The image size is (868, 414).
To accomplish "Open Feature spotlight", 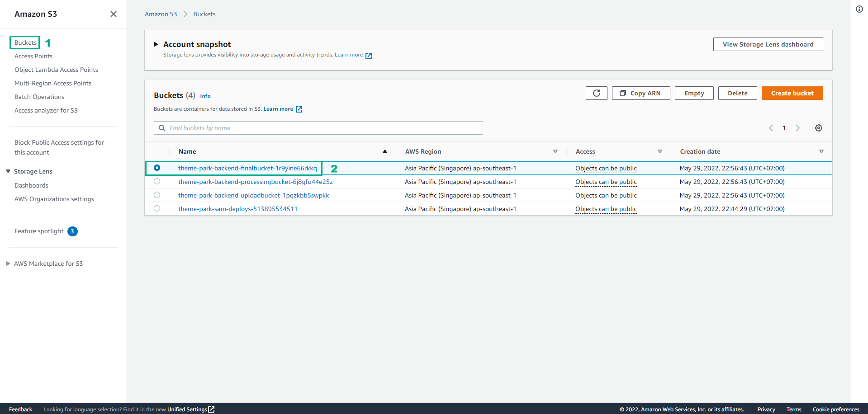I will (39, 231).
